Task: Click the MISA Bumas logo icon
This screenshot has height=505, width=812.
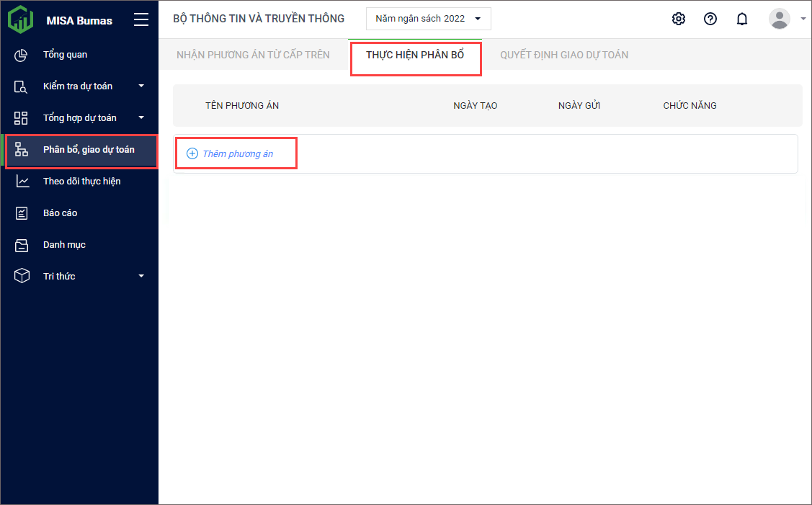Action: point(20,19)
